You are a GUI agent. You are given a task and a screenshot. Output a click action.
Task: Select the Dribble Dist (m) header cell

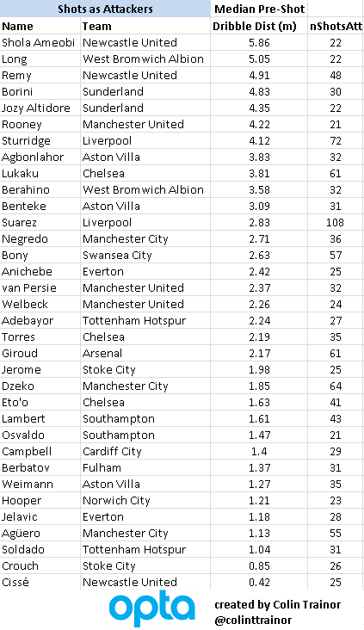click(x=259, y=26)
